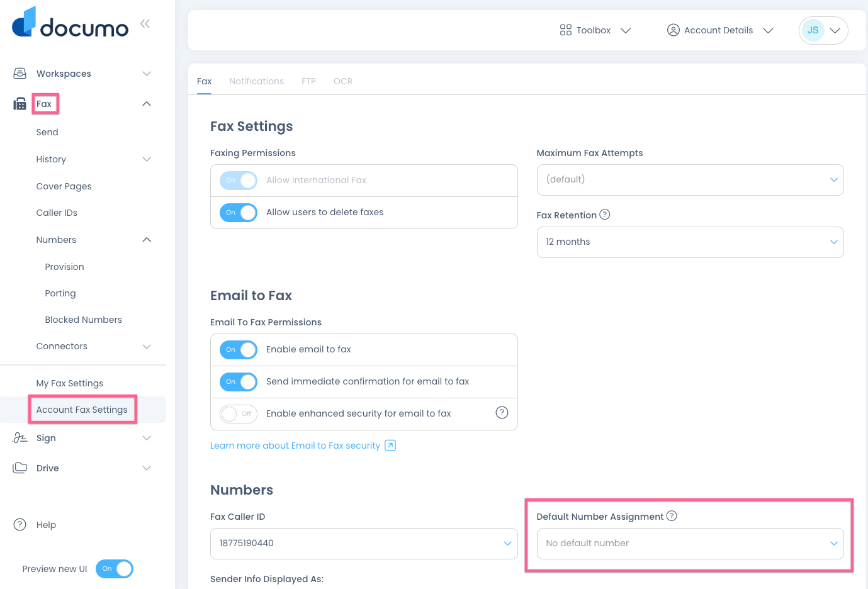Toggle off Send immediate confirmation for email to fax
Image resolution: width=868 pixels, height=589 pixels.
point(238,381)
